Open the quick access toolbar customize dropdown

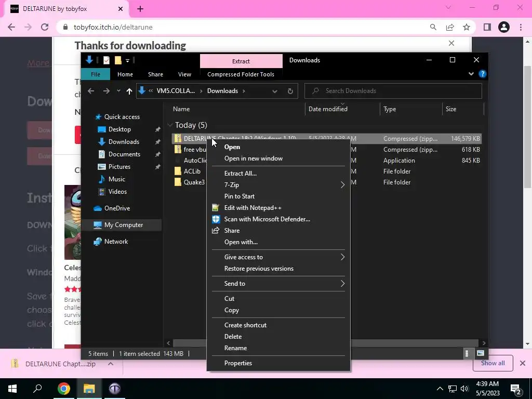pos(128,61)
